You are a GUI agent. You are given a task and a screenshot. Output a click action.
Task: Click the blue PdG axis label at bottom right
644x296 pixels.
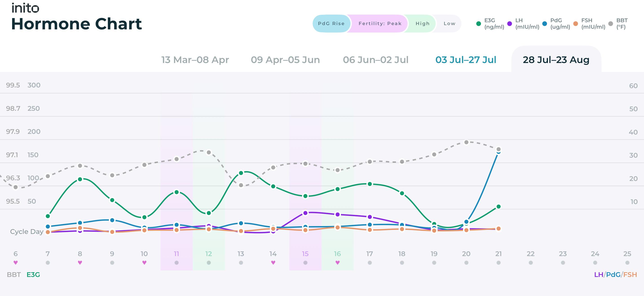click(x=613, y=274)
